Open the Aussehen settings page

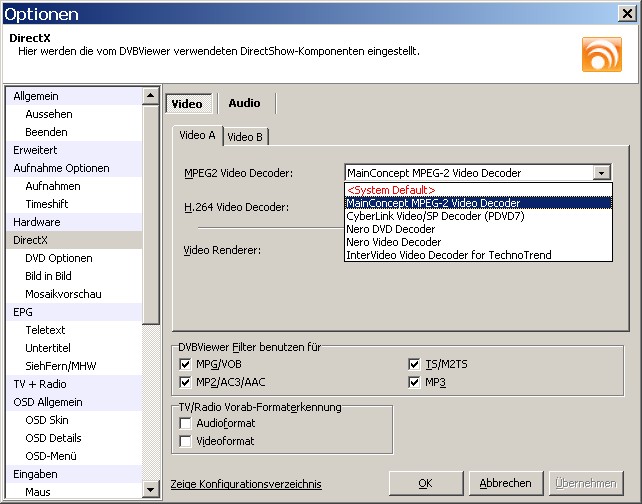point(74,114)
